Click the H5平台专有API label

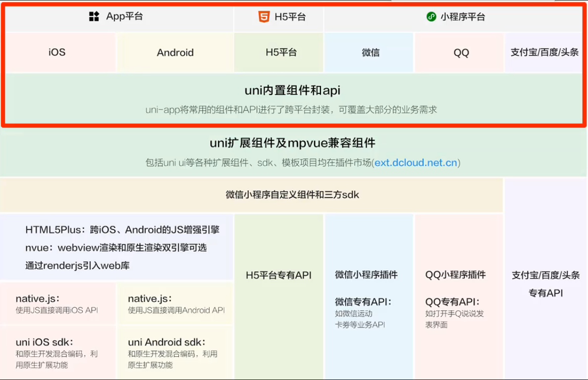pos(278,275)
